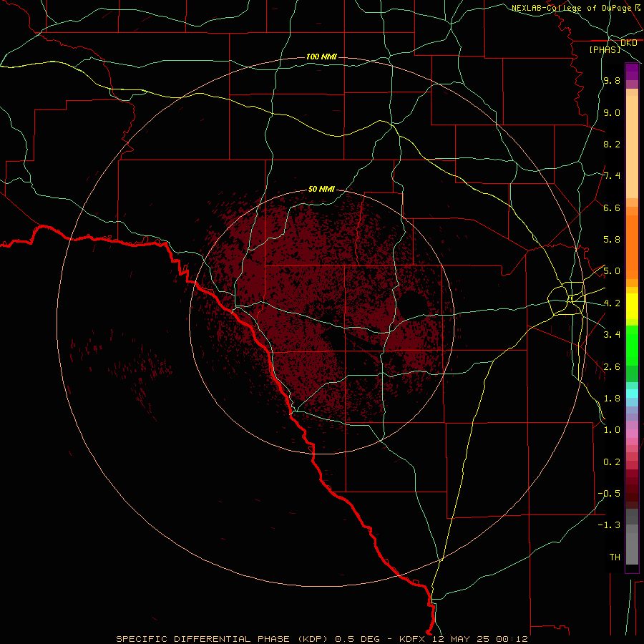
Task: Select the 0.2 scale value
Action: coord(612,462)
